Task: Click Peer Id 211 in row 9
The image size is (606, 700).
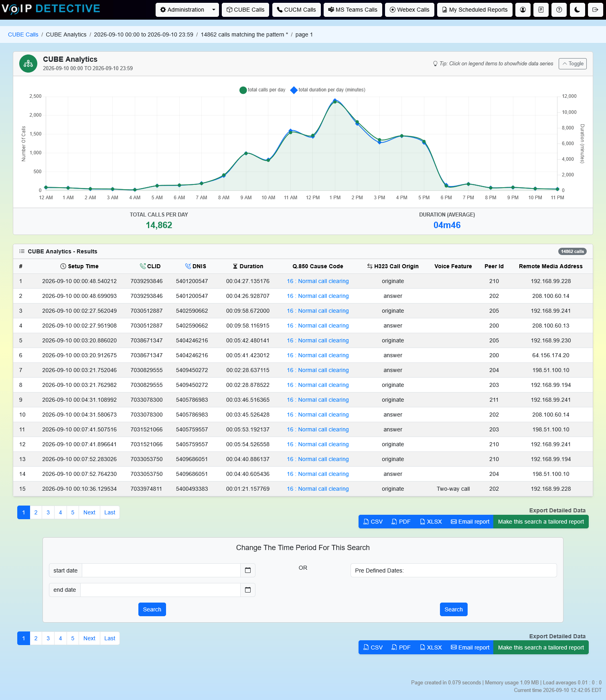Action: (x=494, y=400)
